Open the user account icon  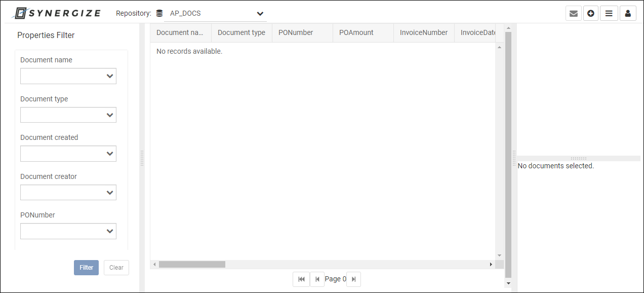coord(628,13)
